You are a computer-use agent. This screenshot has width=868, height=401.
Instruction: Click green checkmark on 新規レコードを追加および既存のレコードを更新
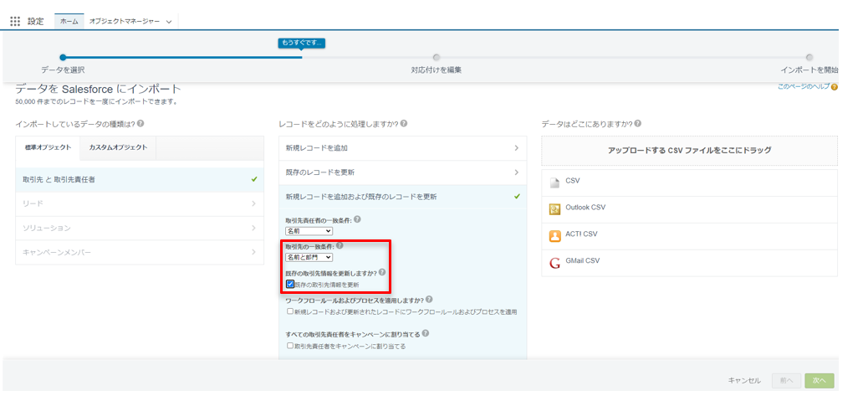point(517,196)
